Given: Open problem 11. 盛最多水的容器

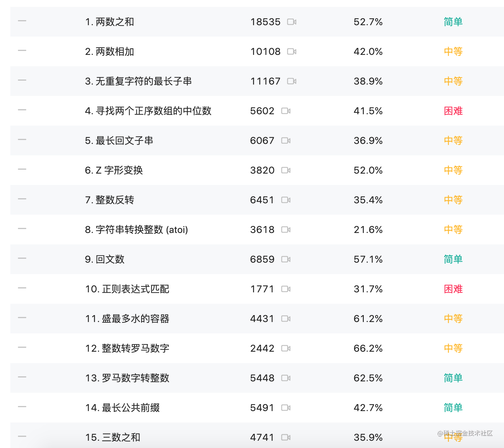Looking at the screenshot, I should 127,319.
